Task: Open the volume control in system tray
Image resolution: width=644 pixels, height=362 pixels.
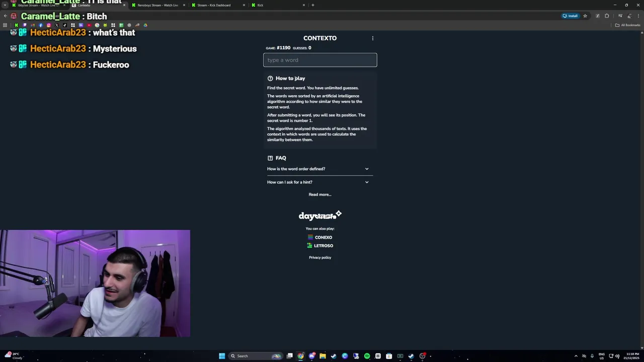Action: click(617, 356)
